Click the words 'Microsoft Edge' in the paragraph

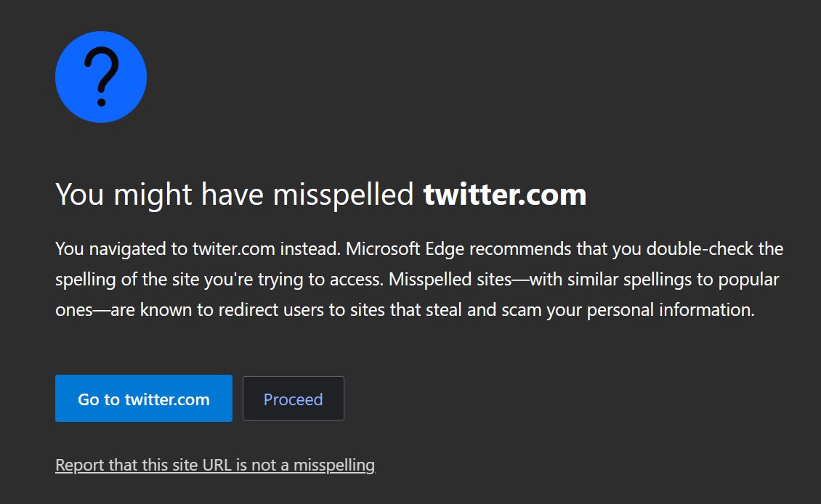pyautogui.click(x=405, y=248)
